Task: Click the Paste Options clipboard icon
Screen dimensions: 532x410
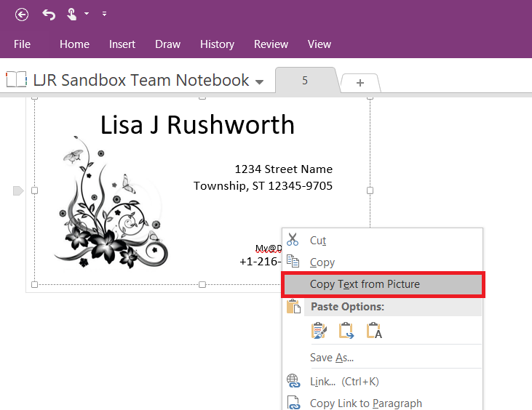Action: coord(293,306)
